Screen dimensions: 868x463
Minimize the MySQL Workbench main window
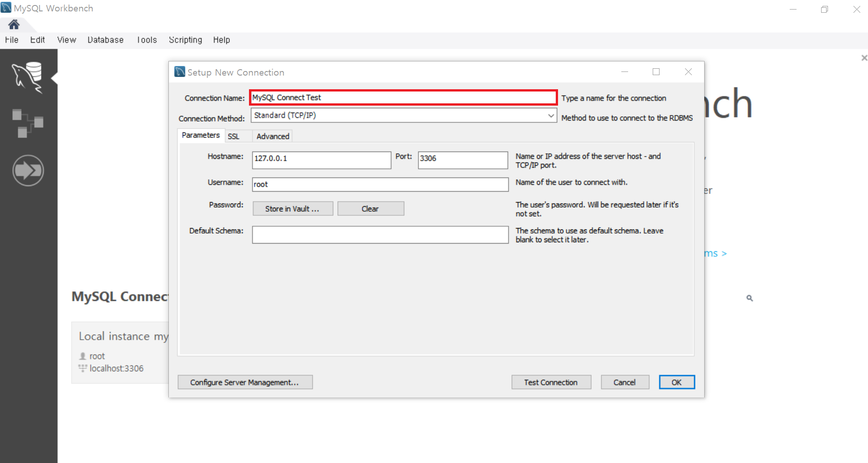793,9
